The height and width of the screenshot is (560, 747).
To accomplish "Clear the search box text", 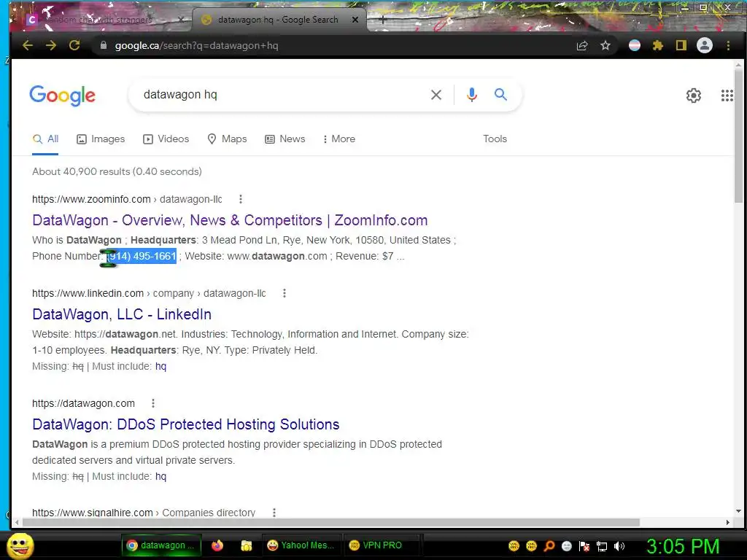I will pos(436,95).
